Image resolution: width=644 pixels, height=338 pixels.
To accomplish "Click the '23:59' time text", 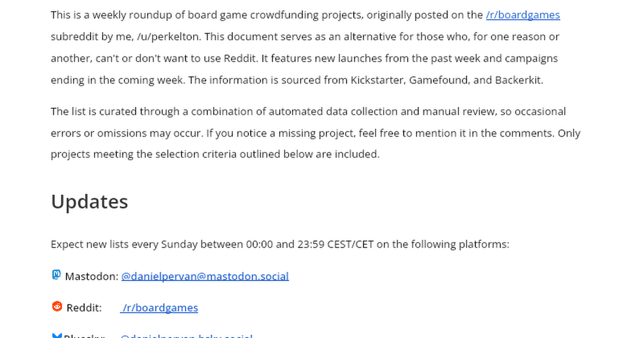I will pyautogui.click(x=310, y=245).
